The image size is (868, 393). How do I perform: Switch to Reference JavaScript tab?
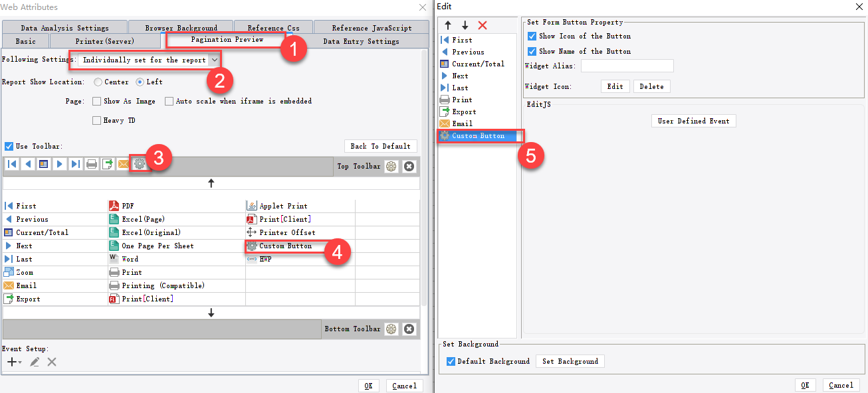tap(372, 28)
